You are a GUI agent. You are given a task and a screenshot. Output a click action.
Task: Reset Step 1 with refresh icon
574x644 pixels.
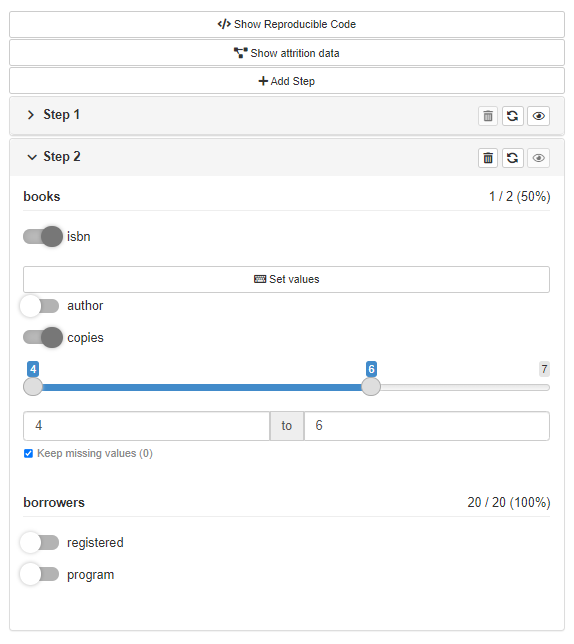click(512, 116)
